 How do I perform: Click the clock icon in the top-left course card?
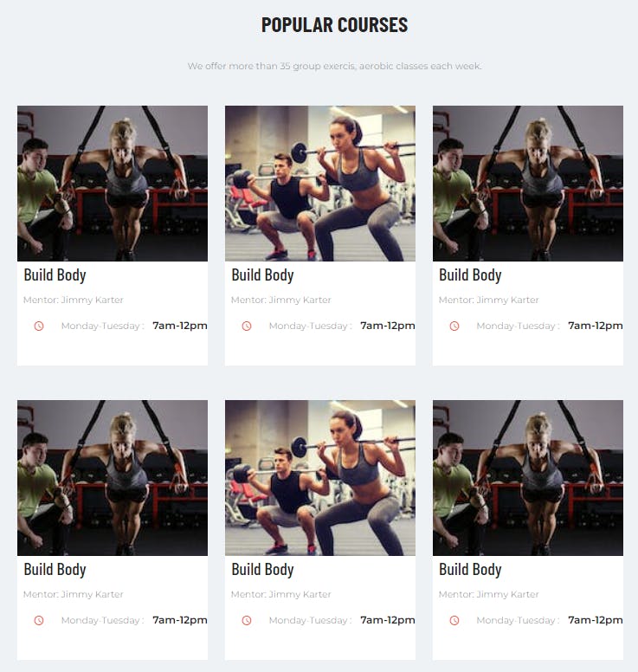39,326
